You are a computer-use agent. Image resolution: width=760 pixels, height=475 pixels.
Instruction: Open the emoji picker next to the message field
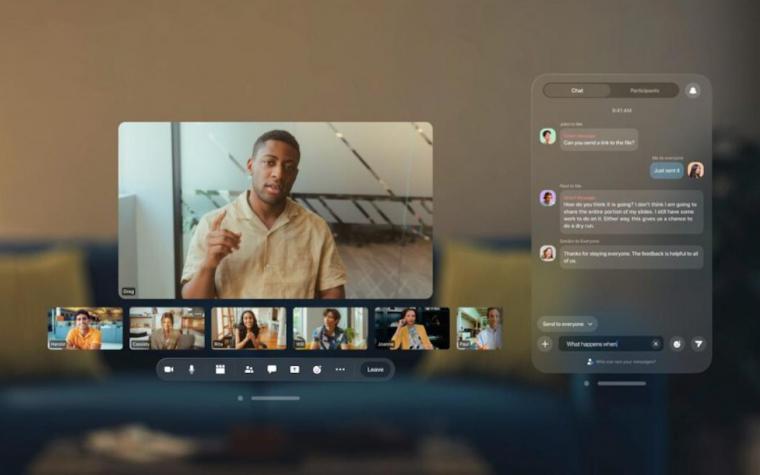point(677,344)
